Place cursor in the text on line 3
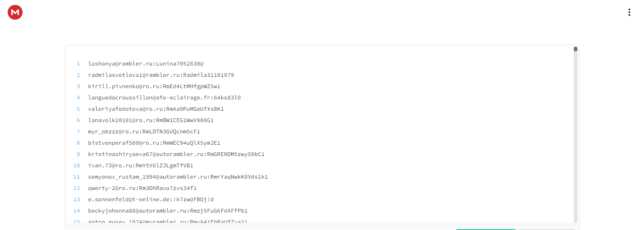This screenshot has width=644, height=230. tap(154, 86)
